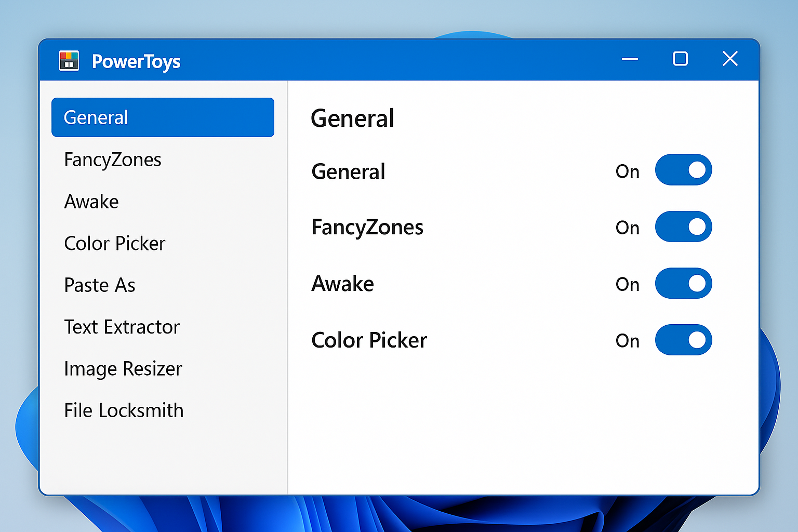This screenshot has width=798, height=532.
Task: Click the PowerToys title text
Action: [x=136, y=61]
